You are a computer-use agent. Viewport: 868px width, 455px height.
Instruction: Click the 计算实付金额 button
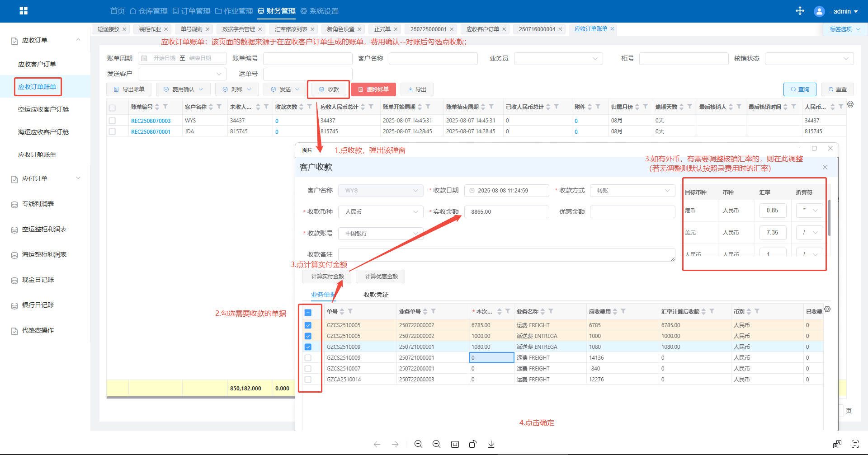pos(327,277)
